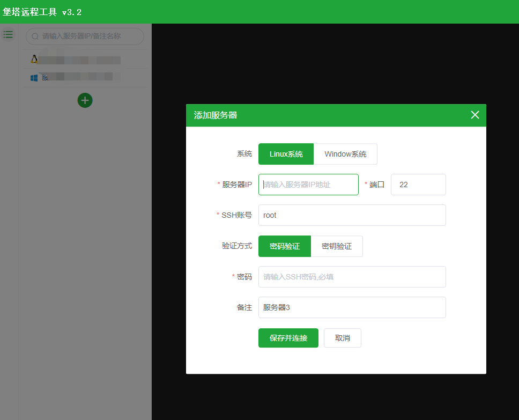Screen dimensions: 519x420
Task: Click the magnifier icon in search box
Action: pyautogui.click(x=35, y=36)
